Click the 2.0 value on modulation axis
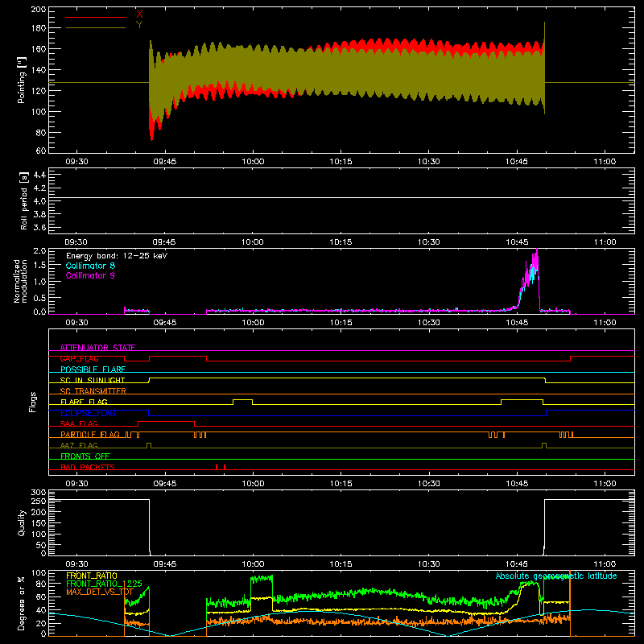The image size is (644, 644). pyautogui.click(x=39, y=251)
